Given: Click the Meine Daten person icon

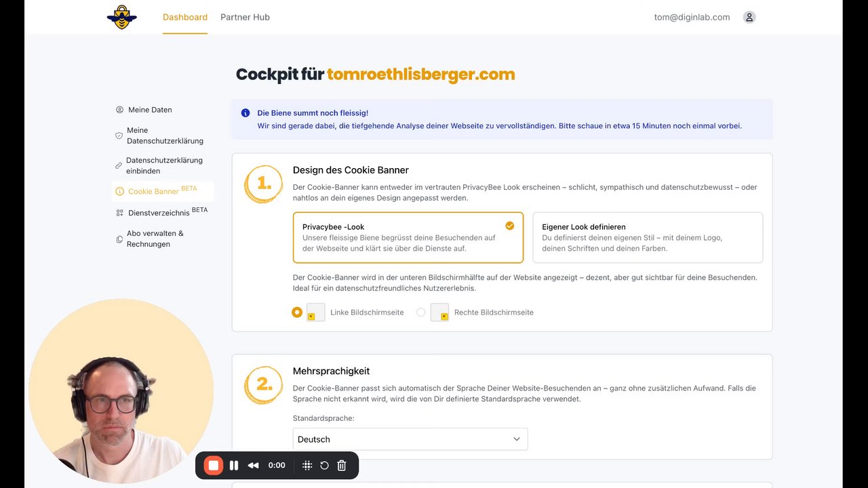Looking at the screenshot, I should point(120,110).
